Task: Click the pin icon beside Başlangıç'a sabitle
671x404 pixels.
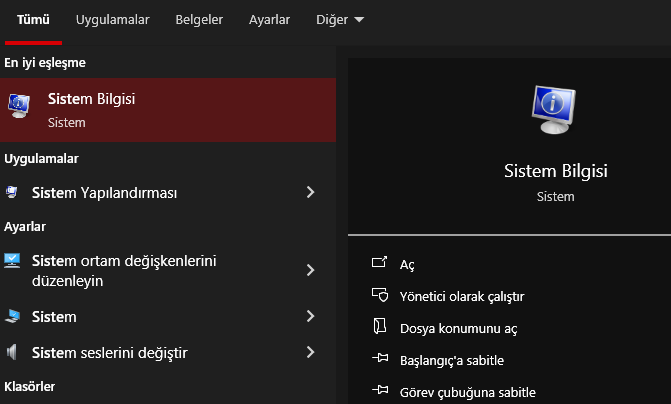Action: [x=379, y=359]
